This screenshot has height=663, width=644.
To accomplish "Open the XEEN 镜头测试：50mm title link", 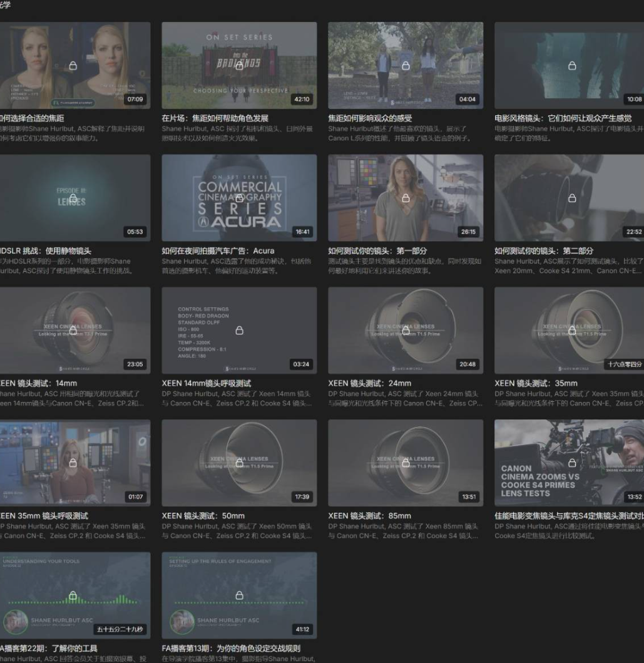I will click(203, 516).
